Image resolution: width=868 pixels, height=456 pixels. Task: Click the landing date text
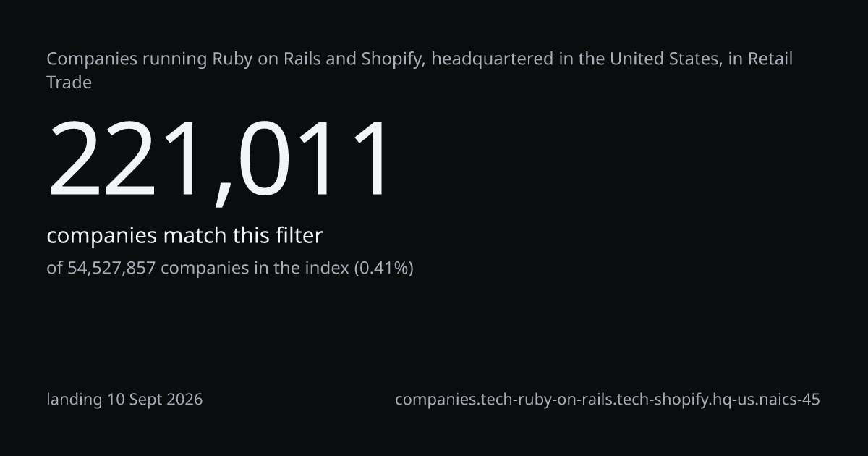tap(124, 400)
